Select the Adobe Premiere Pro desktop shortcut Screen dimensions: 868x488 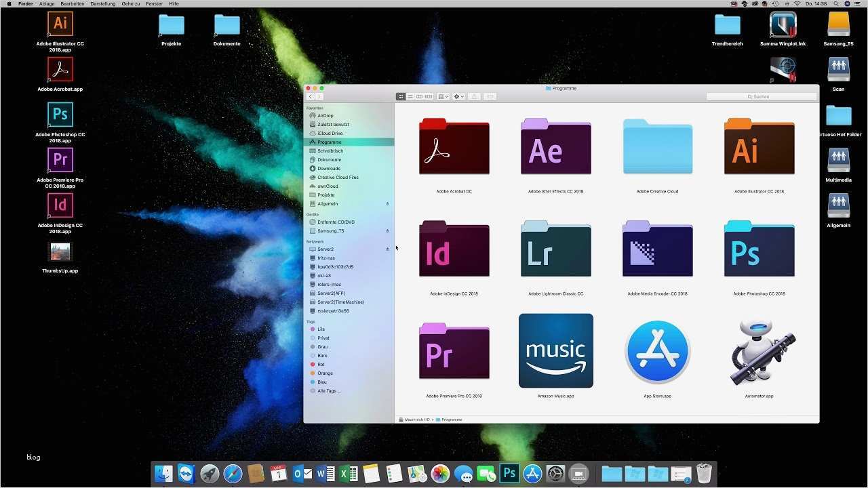[60, 160]
